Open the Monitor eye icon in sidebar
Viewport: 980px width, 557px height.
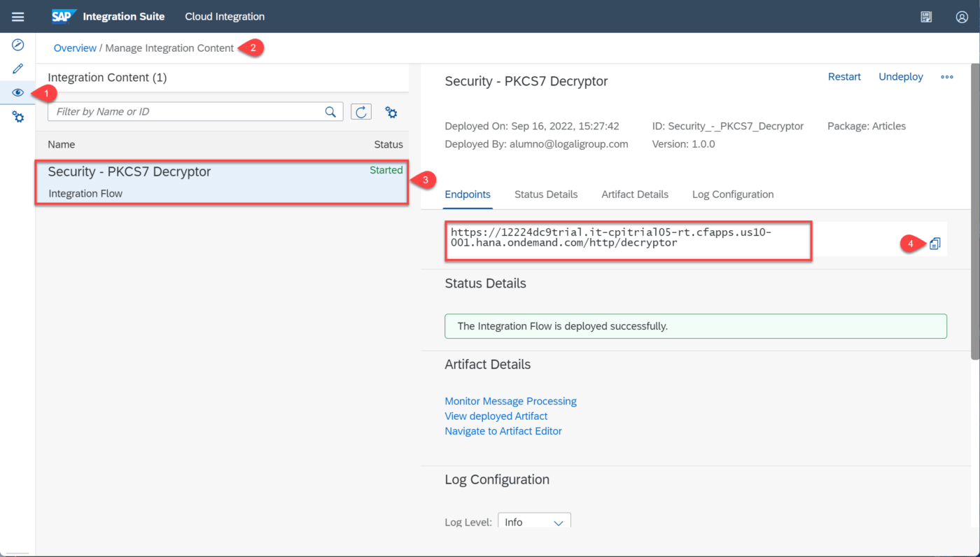click(18, 92)
